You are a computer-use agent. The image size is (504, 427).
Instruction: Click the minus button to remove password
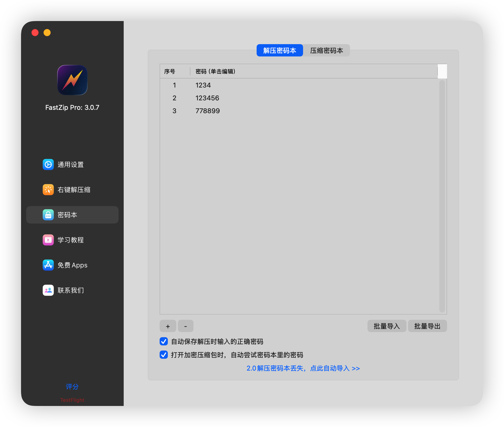(x=186, y=326)
